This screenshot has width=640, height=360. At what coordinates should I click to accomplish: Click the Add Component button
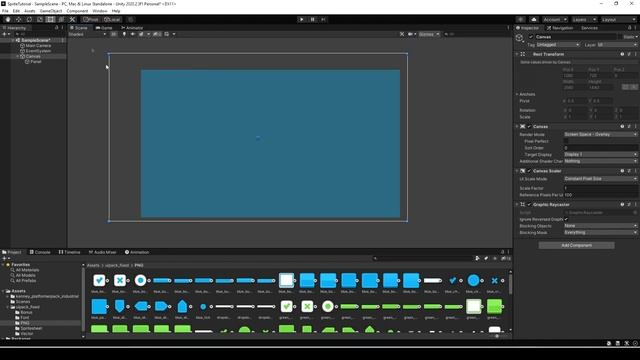click(x=576, y=245)
